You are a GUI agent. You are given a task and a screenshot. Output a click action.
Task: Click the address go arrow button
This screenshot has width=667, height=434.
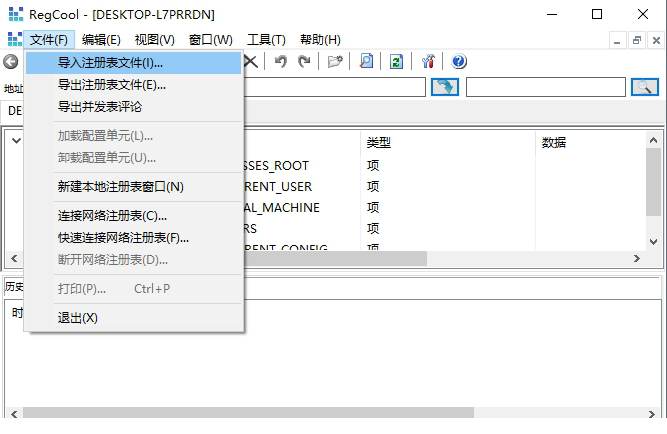(x=445, y=87)
